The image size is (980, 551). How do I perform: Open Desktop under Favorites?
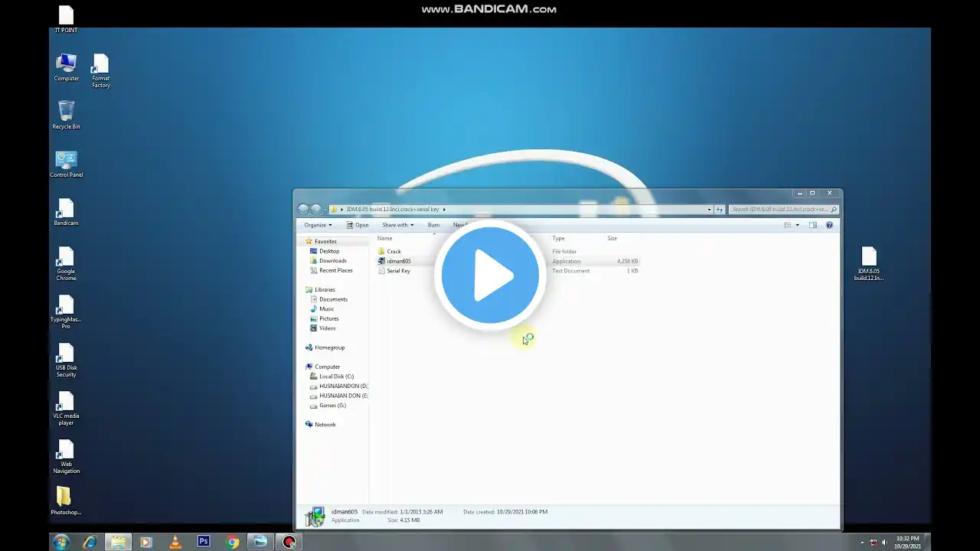click(x=329, y=251)
